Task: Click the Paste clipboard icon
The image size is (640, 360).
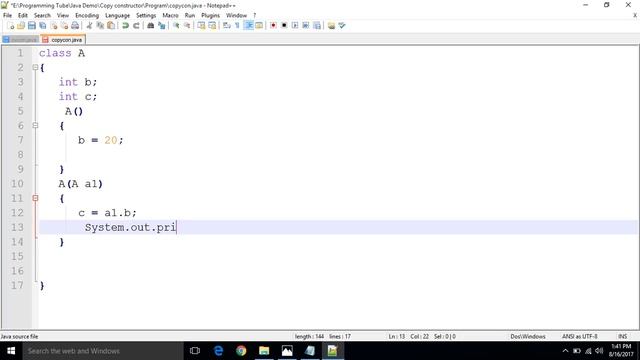Action: 111,26
